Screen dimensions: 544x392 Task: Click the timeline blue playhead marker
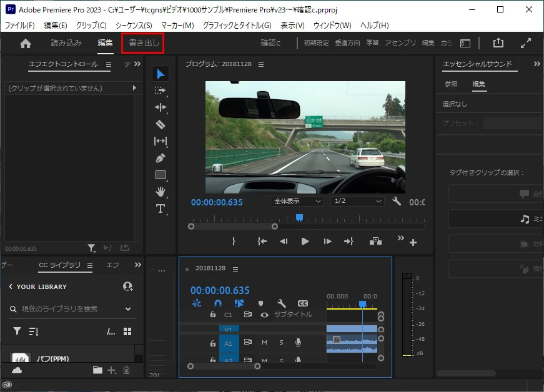tap(362, 304)
